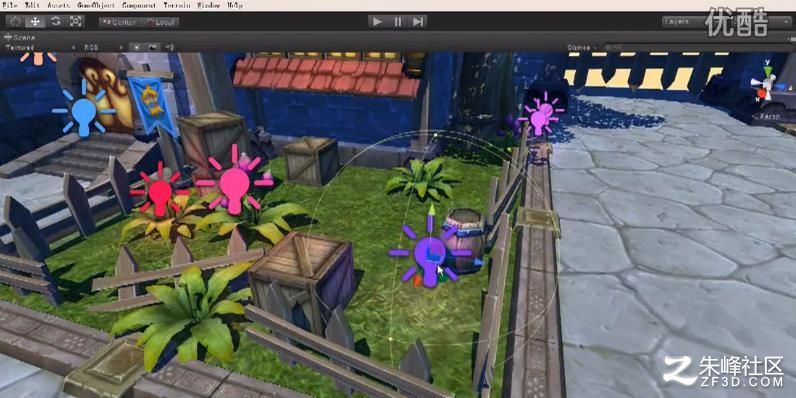Open the Component menu

click(139, 5)
